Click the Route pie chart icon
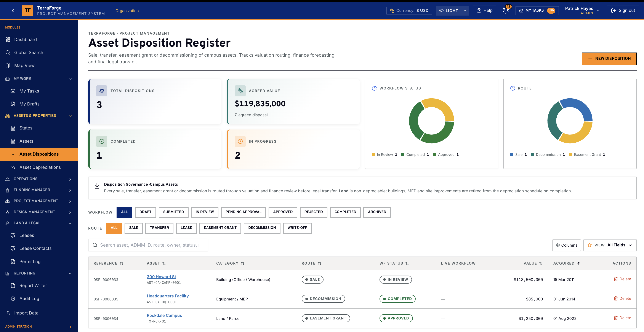Image resolution: width=644 pixels, height=332 pixels. [513, 88]
